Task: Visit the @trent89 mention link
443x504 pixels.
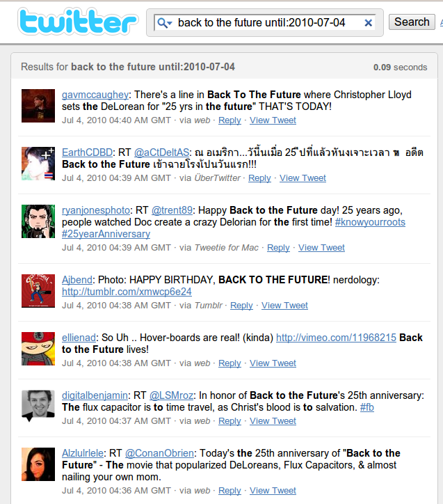Action: 172,210
